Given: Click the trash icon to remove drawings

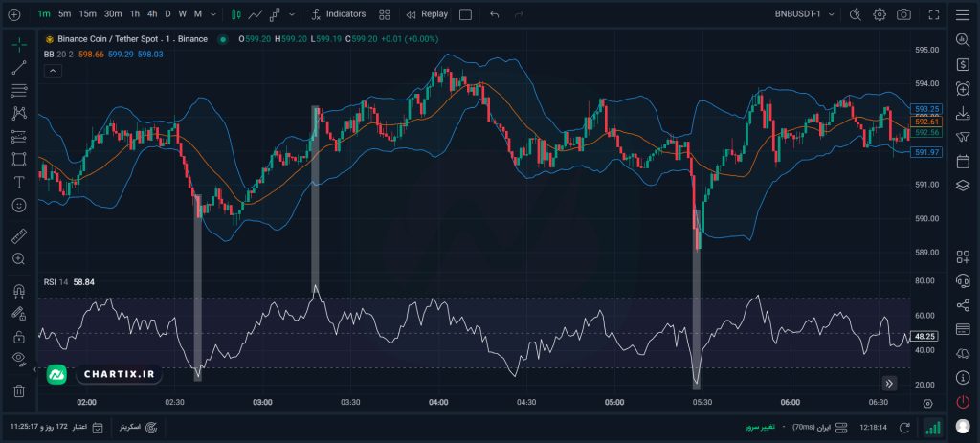Looking at the screenshot, I should 19,390.
